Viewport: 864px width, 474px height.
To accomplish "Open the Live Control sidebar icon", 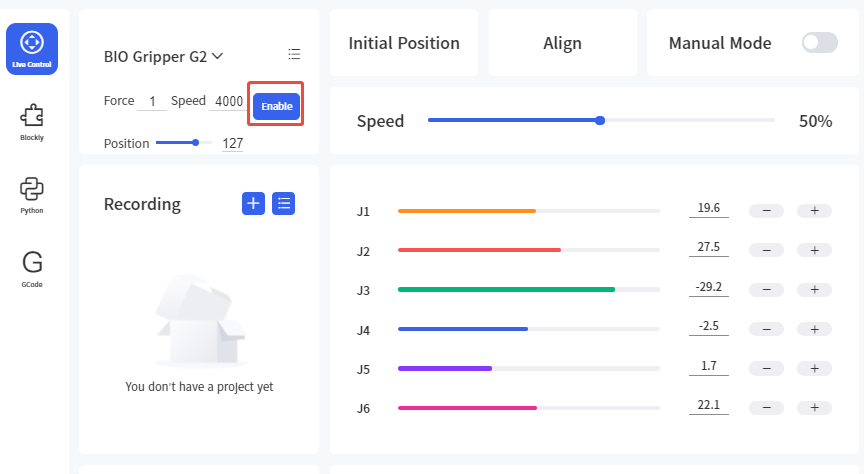I will (x=32, y=49).
